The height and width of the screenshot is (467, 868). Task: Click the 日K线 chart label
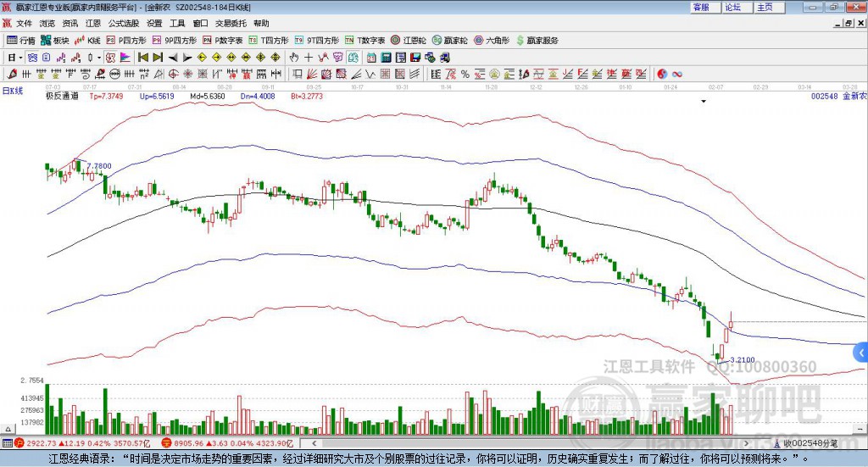tap(13, 91)
